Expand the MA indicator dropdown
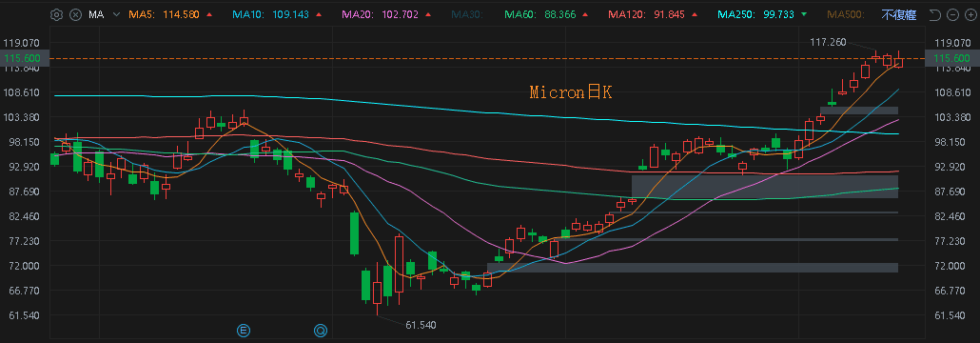 coord(116,14)
